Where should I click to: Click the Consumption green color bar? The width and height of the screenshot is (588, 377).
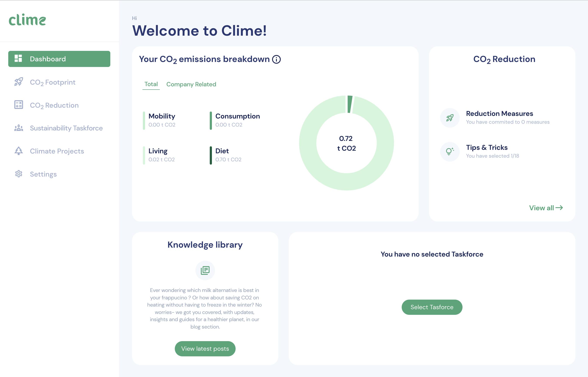211,121
